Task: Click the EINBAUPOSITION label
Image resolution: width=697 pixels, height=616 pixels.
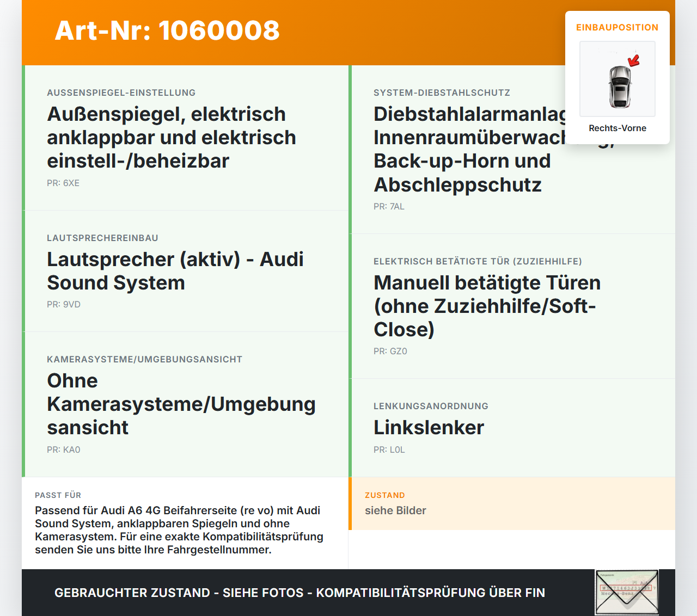Action: (617, 27)
